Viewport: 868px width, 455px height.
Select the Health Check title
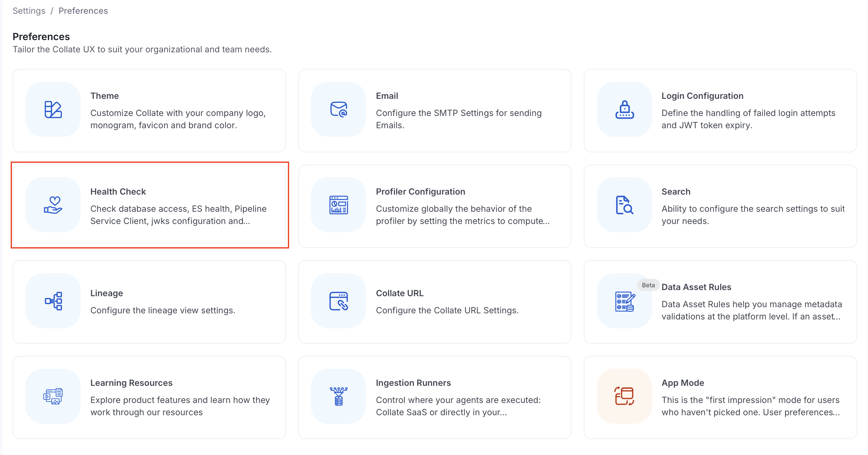click(x=118, y=192)
